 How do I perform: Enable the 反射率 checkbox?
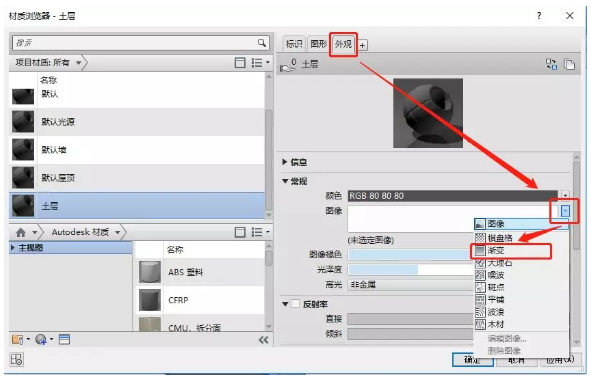pos(296,304)
